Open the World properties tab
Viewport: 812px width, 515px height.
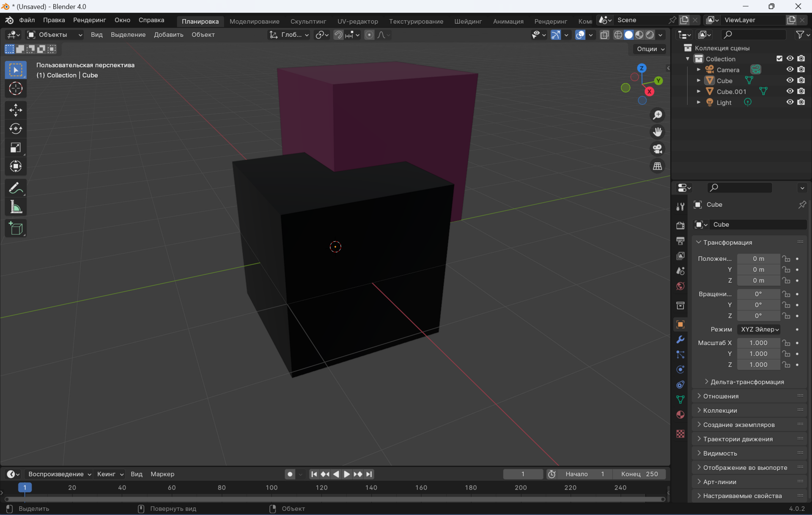[680, 286]
